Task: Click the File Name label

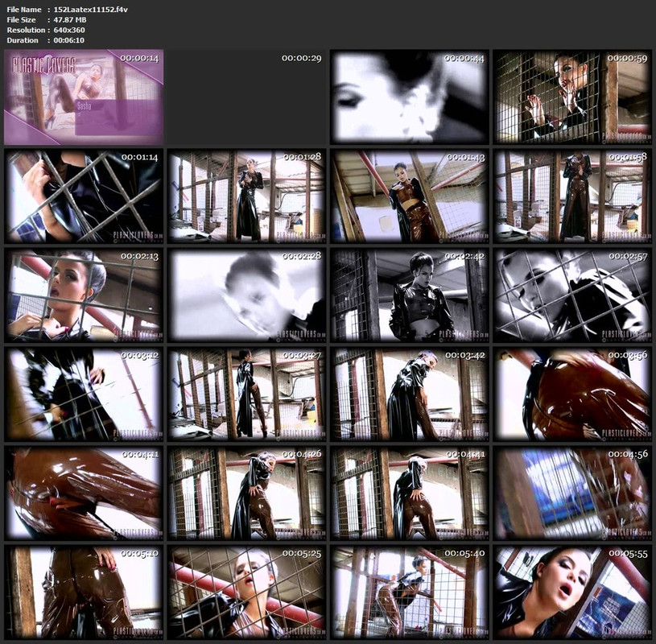Action: coord(24,9)
